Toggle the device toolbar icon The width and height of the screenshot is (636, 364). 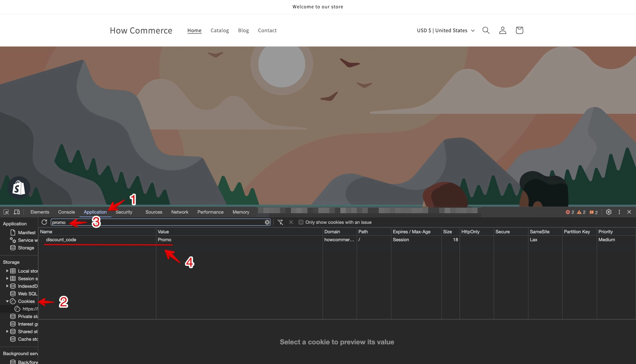(17, 212)
